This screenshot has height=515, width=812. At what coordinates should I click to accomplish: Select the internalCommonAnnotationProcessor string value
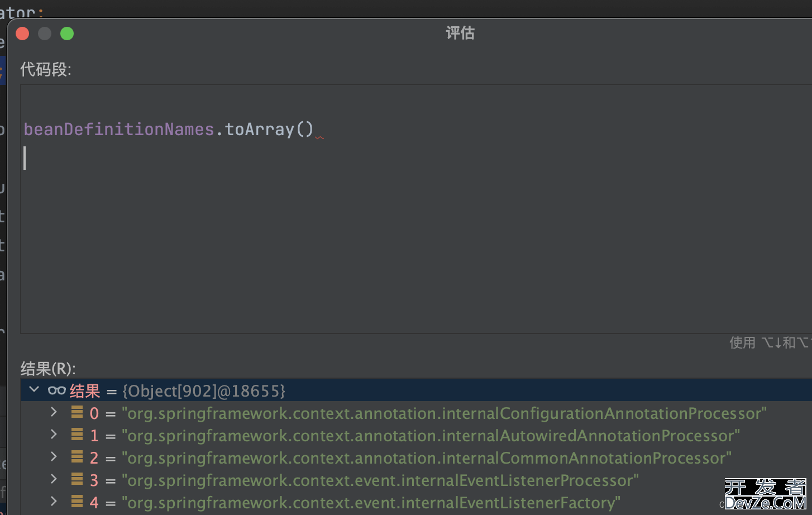427,458
